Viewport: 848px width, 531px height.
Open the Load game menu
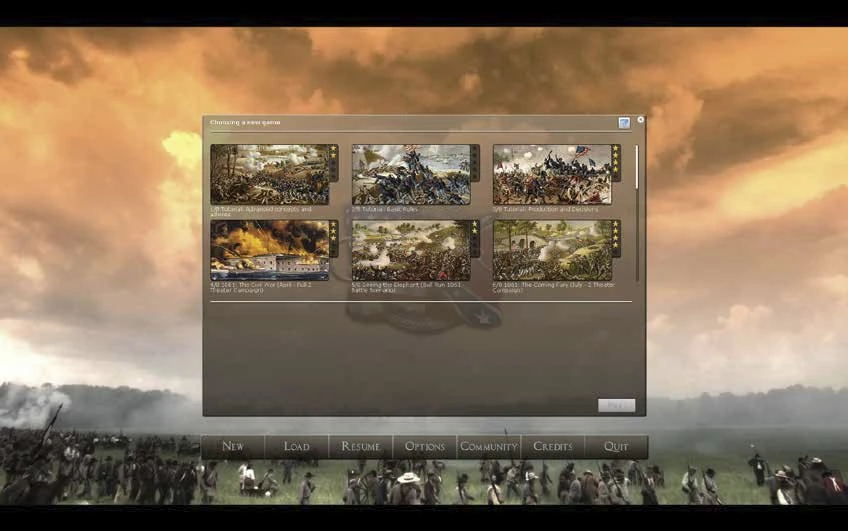pyautogui.click(x=297, y=447)
